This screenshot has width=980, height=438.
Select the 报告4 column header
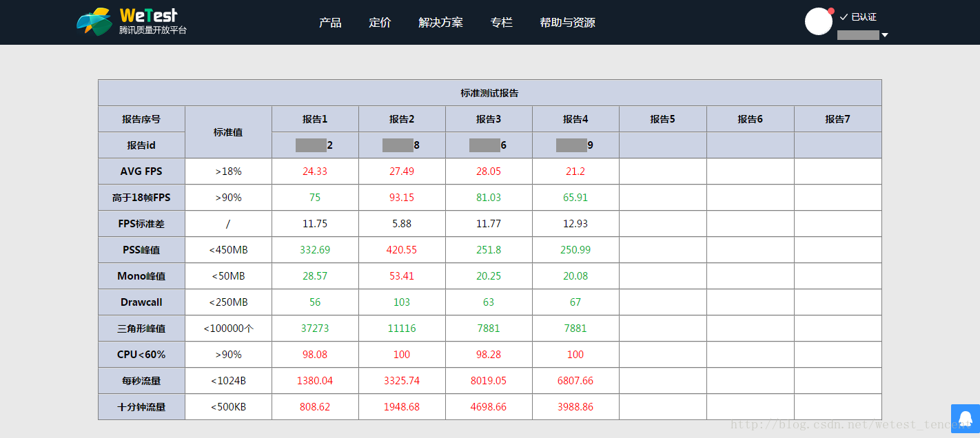[575, 119]
